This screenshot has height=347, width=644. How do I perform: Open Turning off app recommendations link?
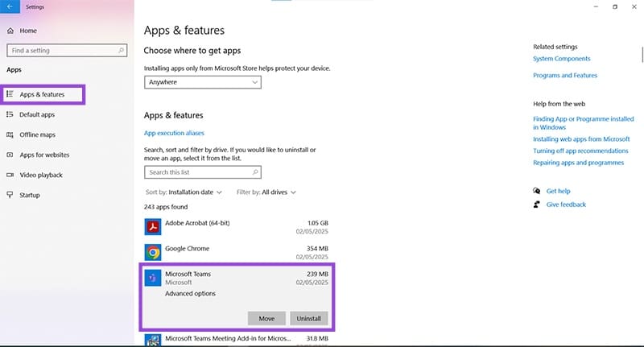pyautogui.click(x=580, y=151)
